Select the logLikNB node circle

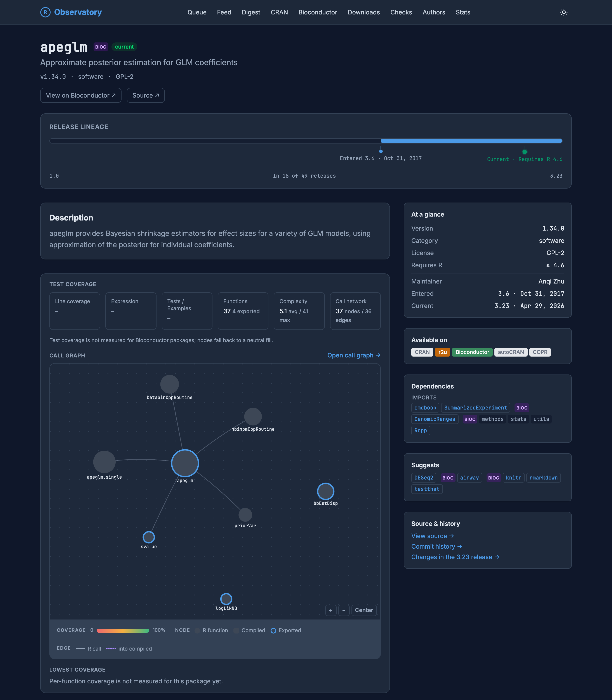[226, 599]
